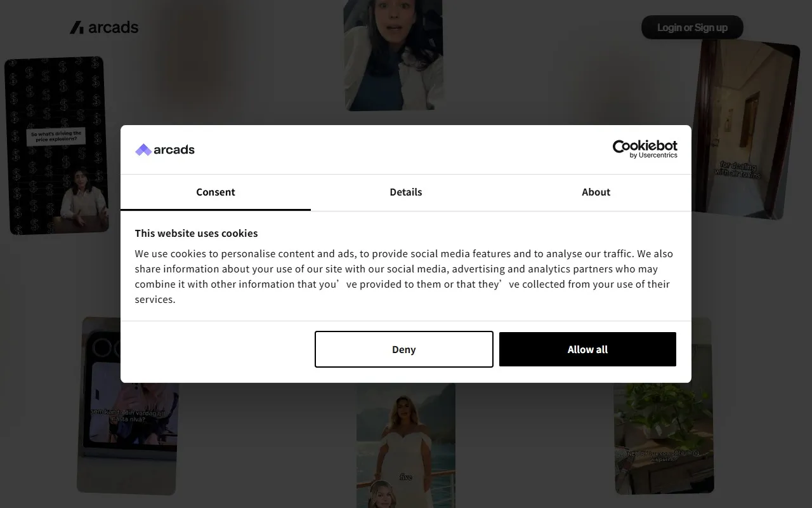Screen dimensions: 812x508
Task: Click the 'This website uses cookies' heading
Action: (196, 233)
